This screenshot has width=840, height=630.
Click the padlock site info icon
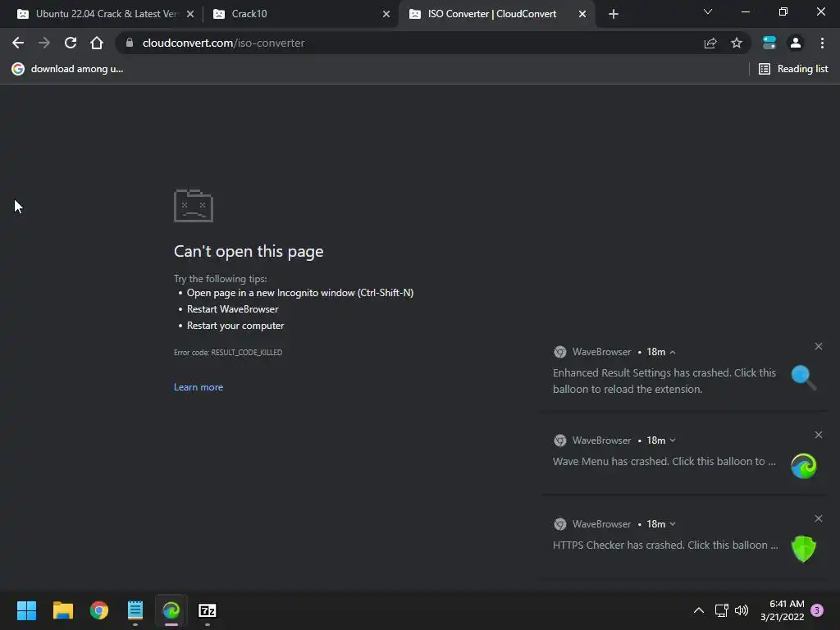[x=129, y=43]
